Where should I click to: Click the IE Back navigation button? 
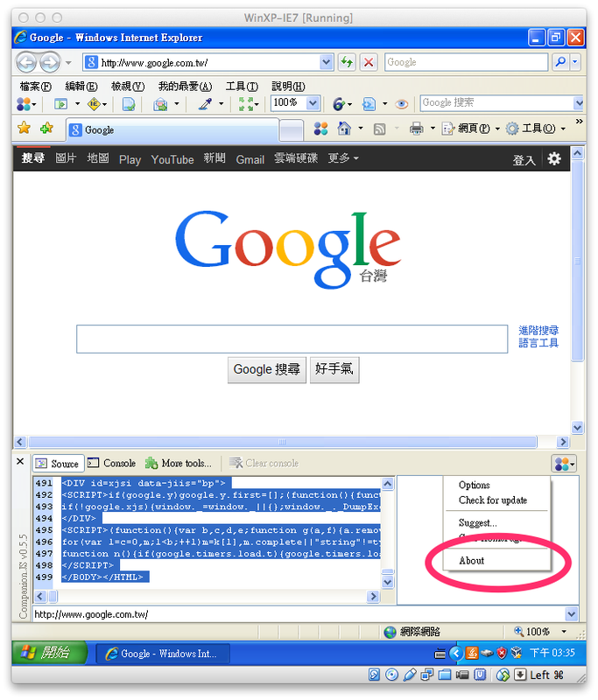click(x=26, y=62)
